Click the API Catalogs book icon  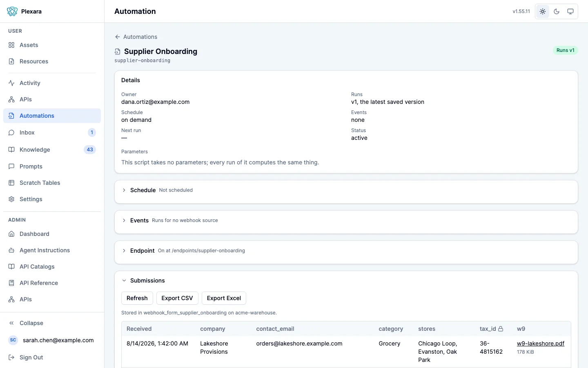[11, 267]
